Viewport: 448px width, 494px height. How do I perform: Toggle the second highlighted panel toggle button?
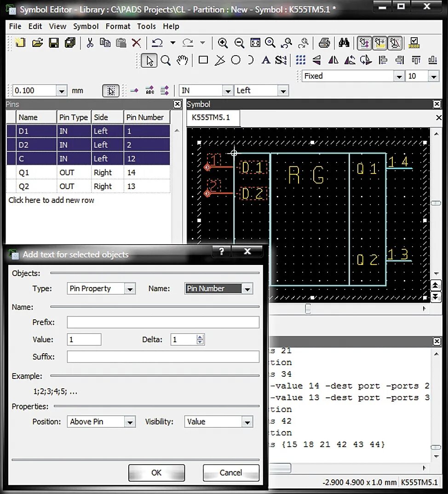(379, 43)
